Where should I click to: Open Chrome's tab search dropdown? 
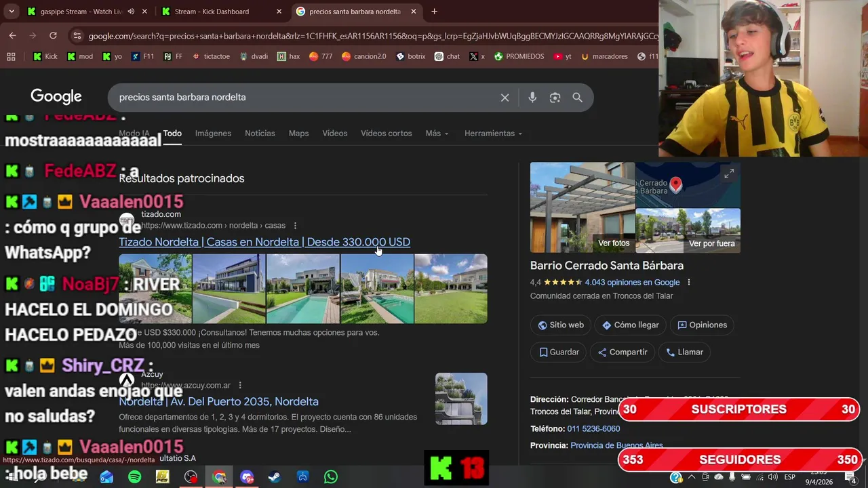(12, 12)
